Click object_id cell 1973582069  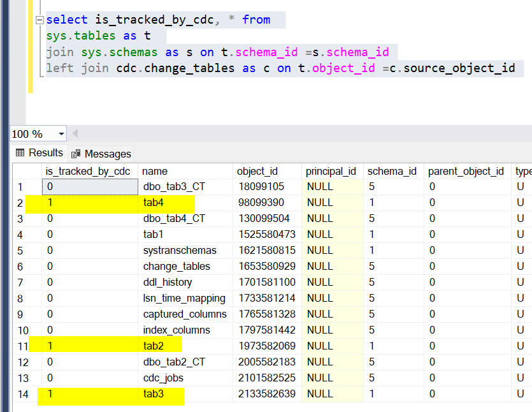267,346
